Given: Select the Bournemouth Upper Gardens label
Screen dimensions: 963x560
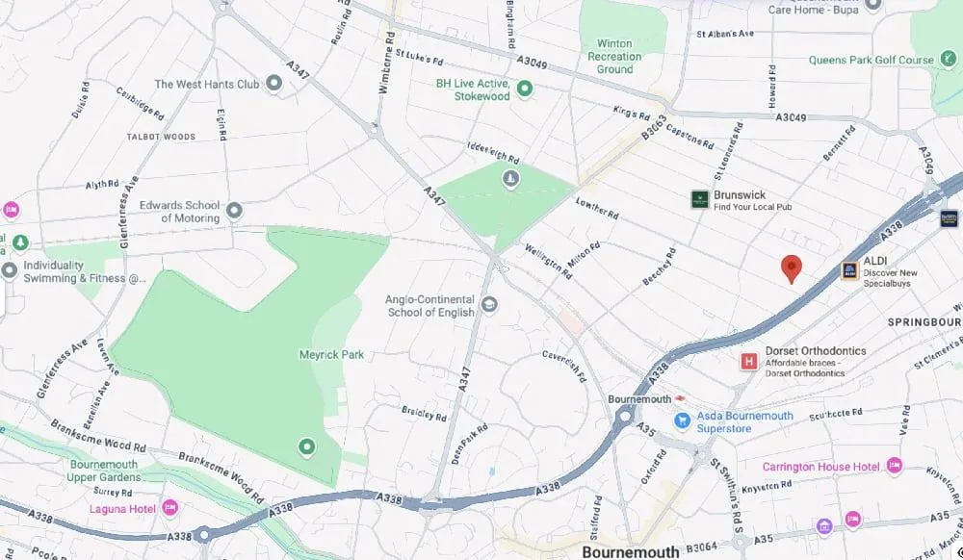Looking at the screenshot, I should click(104, 471).
